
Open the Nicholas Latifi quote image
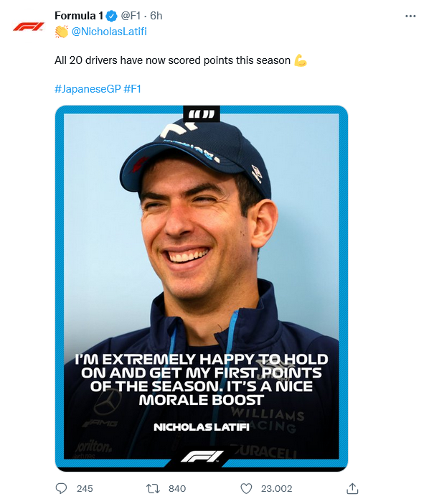202,289
